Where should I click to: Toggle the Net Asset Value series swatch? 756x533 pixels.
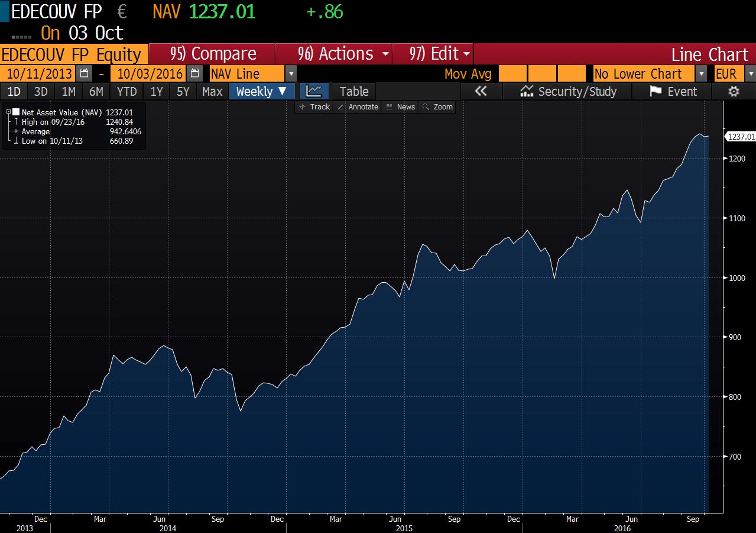[16, 112]
